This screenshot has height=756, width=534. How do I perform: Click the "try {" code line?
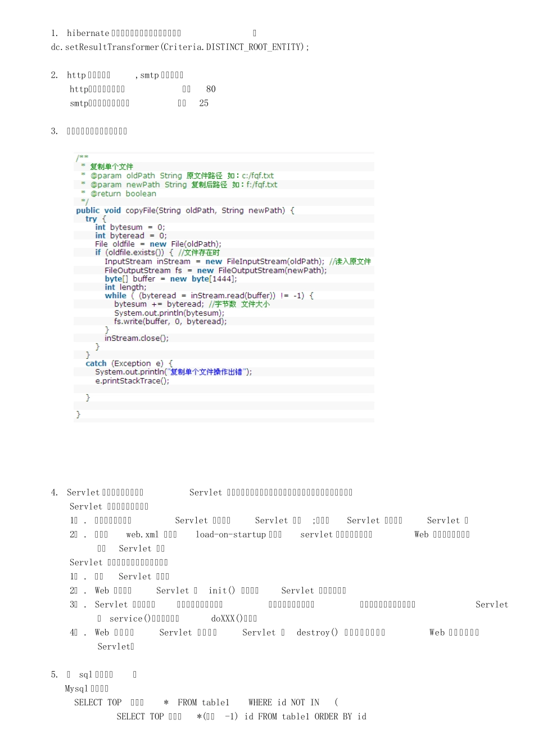[96, 219]
